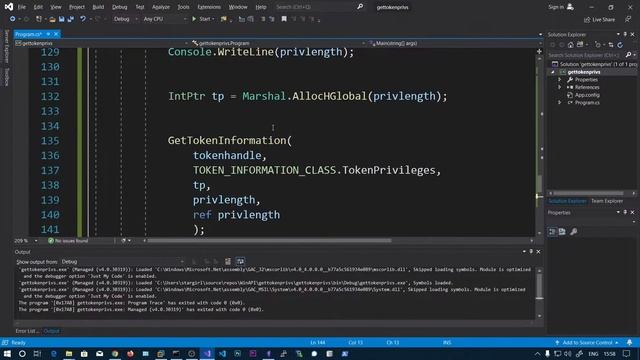Click Add to Source Control
This screenshot has width=640, height=360.
pos(587,343)
